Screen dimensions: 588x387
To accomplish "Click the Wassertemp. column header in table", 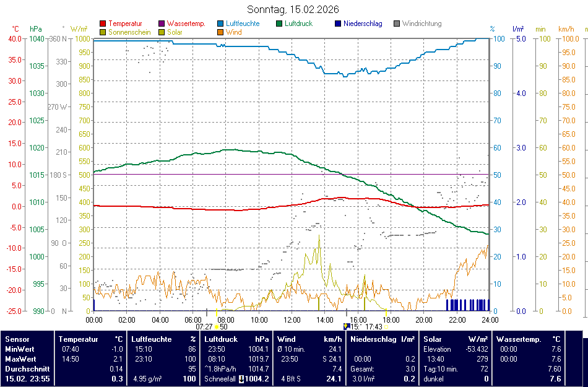I will (x=519, y=339).
